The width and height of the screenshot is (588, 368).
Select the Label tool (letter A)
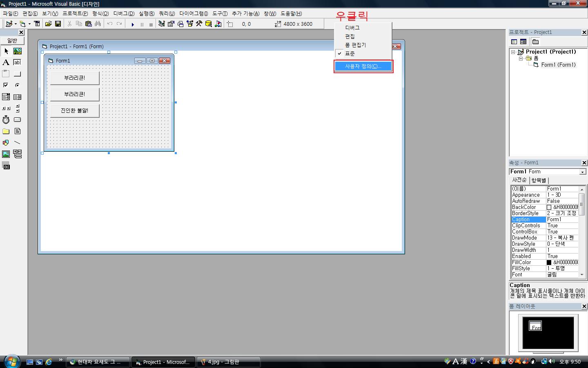click(x=6, y=63)
